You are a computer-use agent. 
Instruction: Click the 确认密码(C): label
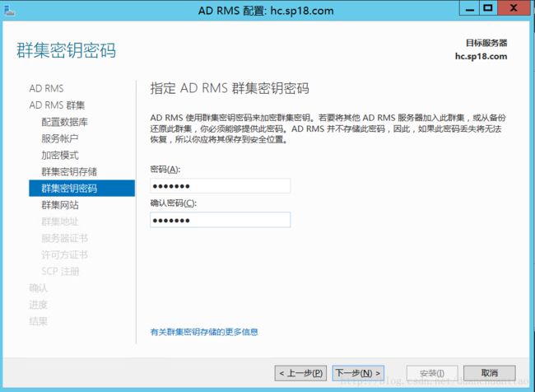tap(174, 203)
